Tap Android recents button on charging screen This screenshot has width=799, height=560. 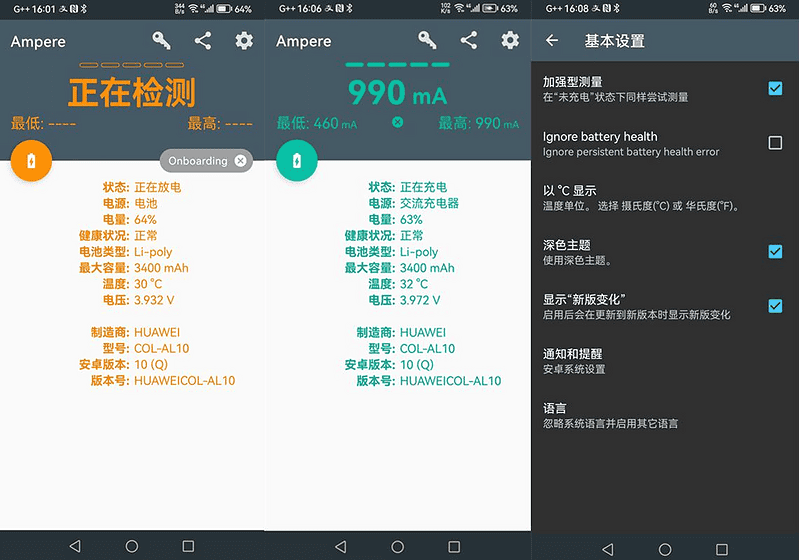[x=454, y=547]
